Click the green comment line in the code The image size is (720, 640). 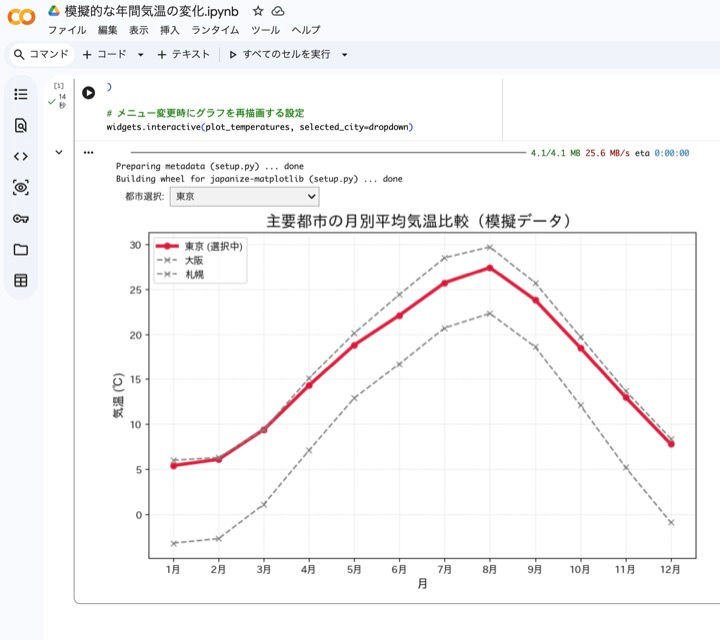[x=205, y=113]
